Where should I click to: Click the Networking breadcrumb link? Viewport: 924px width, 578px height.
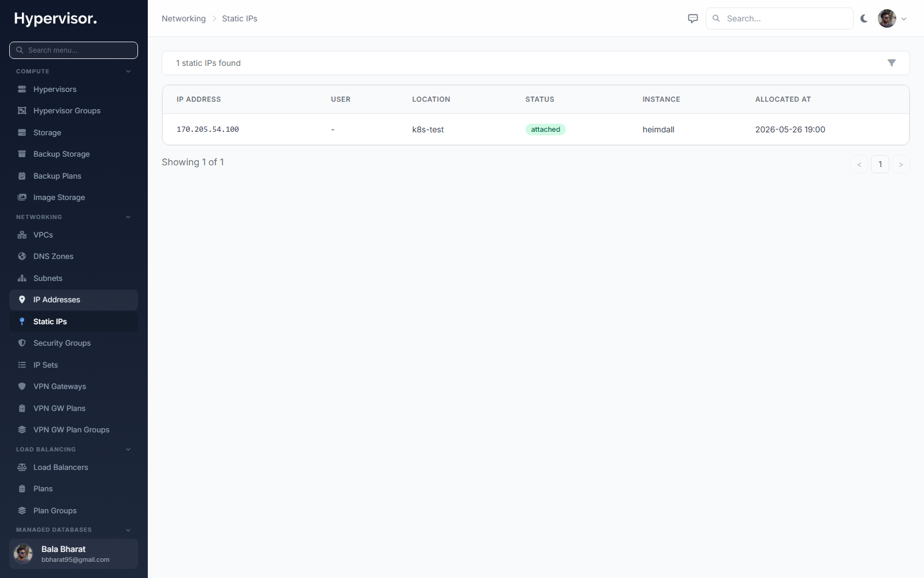click(x=184, y=18)
